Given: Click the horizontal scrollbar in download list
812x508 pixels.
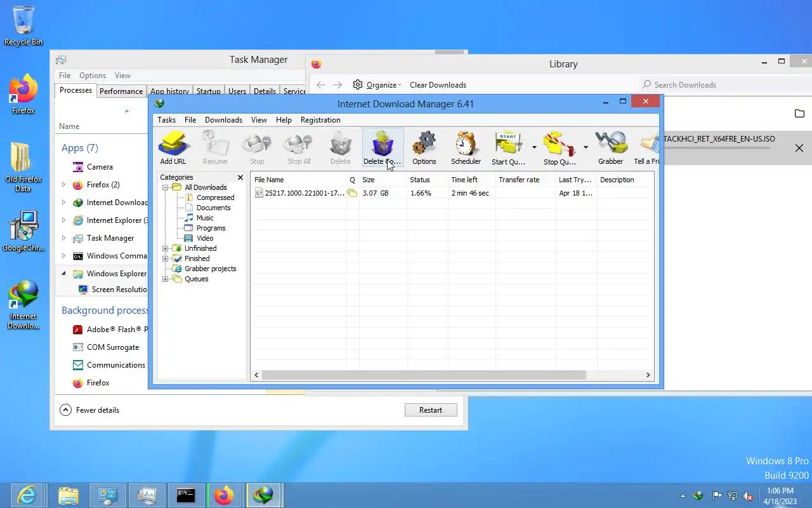Looking at the screenshot, I should tap(424, 375).
